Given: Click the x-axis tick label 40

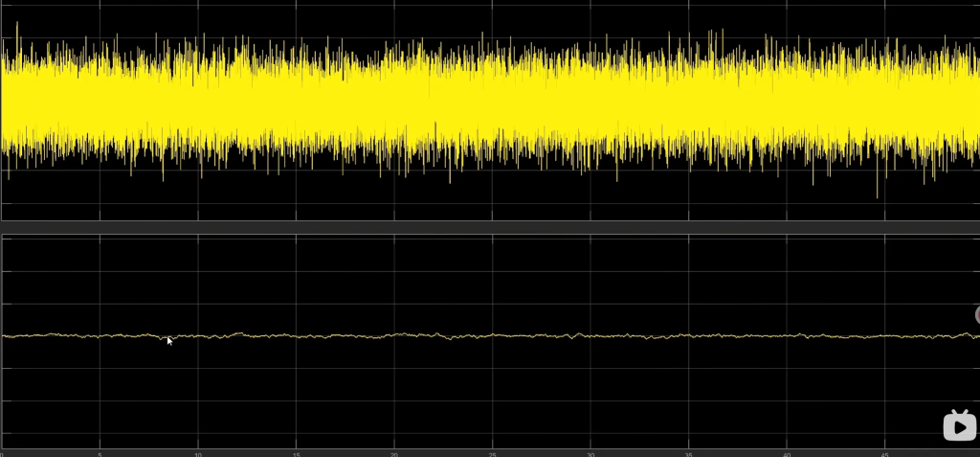Looking at the screenshot, I should (x=787, y=454).
